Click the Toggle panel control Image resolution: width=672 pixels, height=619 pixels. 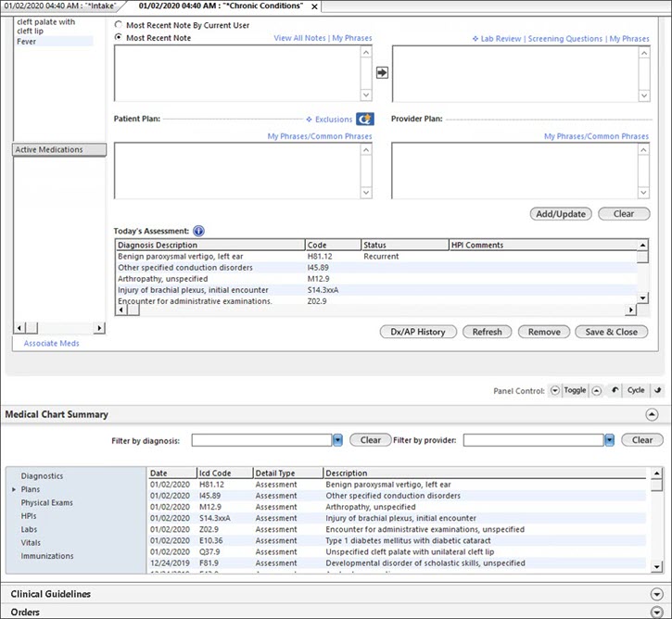[x=575, y=390]
